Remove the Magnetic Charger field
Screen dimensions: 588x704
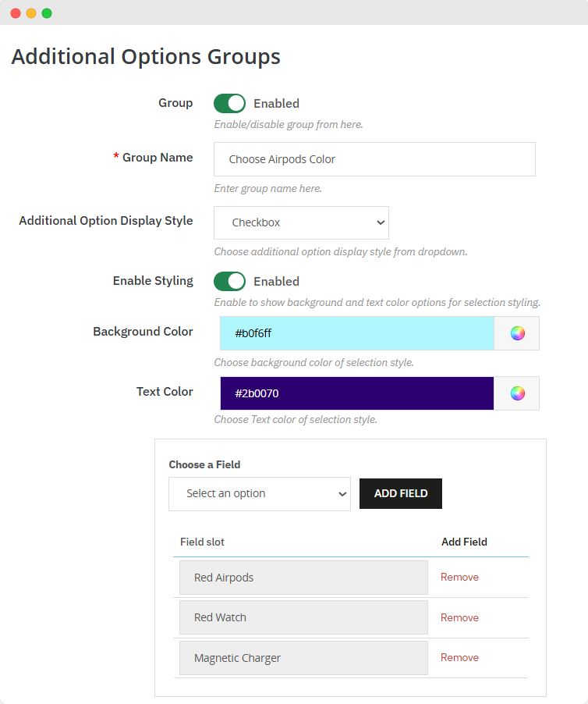coord(459,658)
